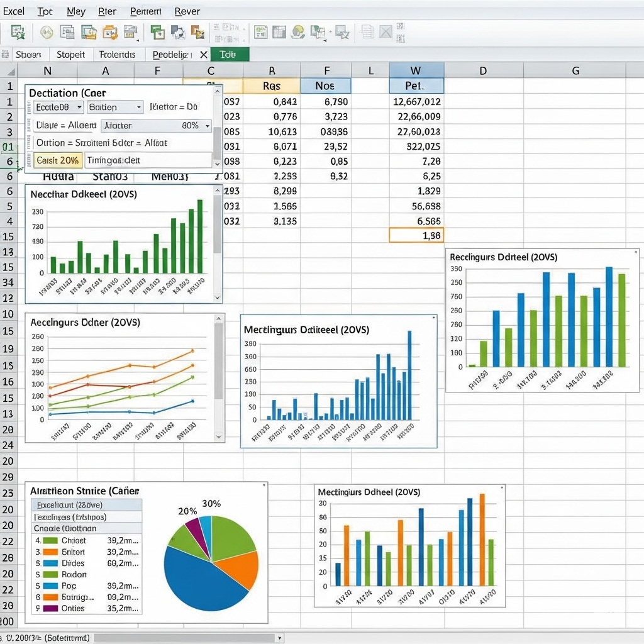Click the form layout icon with dropdown corner
The width and height of the screenshot is (644, 644).
tap(131, 33)
